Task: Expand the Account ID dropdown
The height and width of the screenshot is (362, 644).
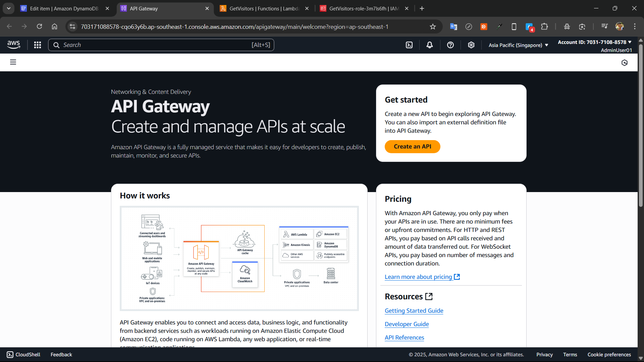Action: click(595, 42)
